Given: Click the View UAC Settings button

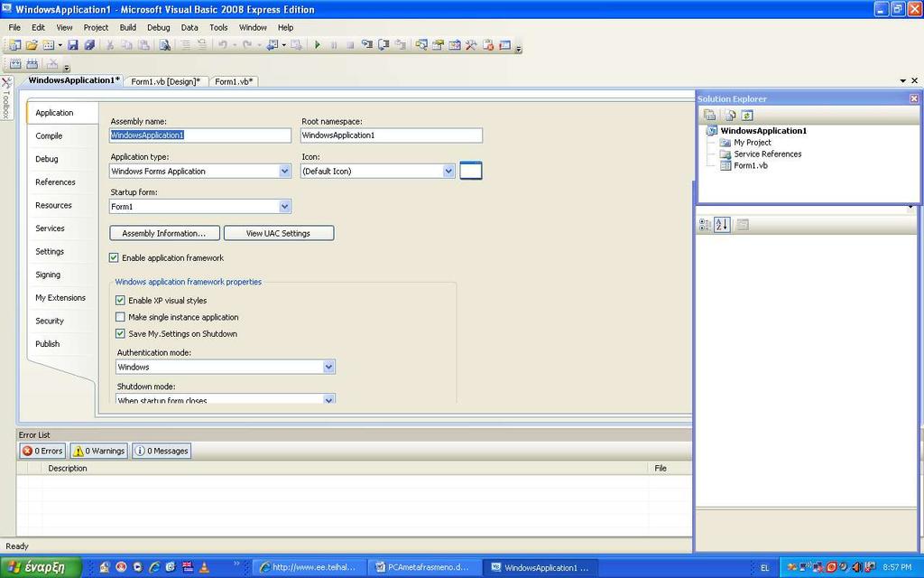Looking at the screenshot, I should [x=279, y=233].
